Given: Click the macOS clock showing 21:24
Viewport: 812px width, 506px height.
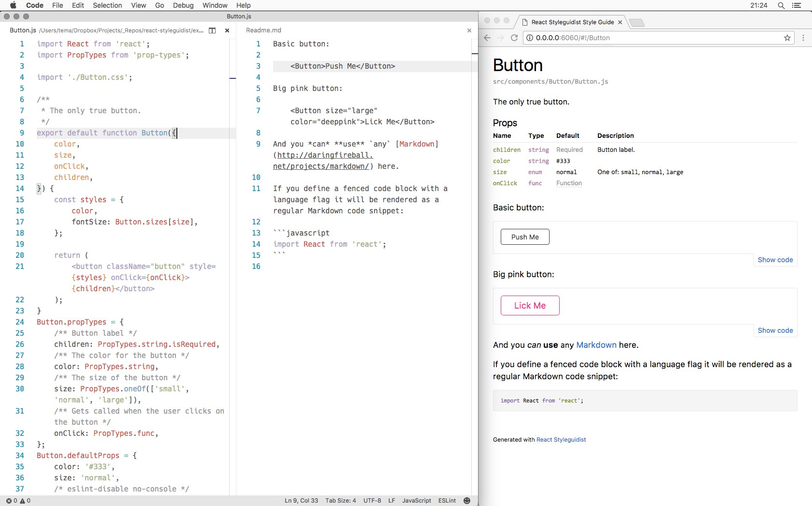Looking at the screenshot, I should pos(759,5).
